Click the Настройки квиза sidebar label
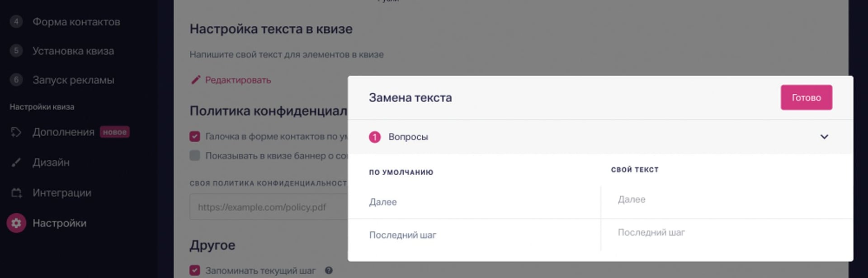This screenshot has width=868, height=278. coord(42,107)
